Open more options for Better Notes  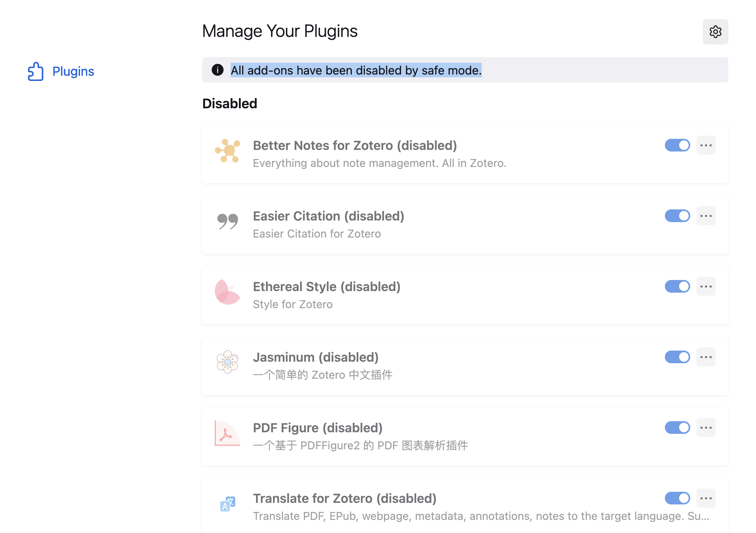706,145
